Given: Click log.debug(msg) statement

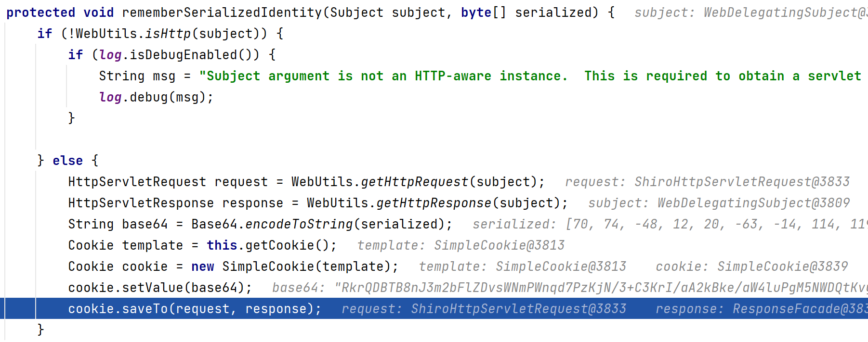Looking at the screenshot, I should coord(156,97).
